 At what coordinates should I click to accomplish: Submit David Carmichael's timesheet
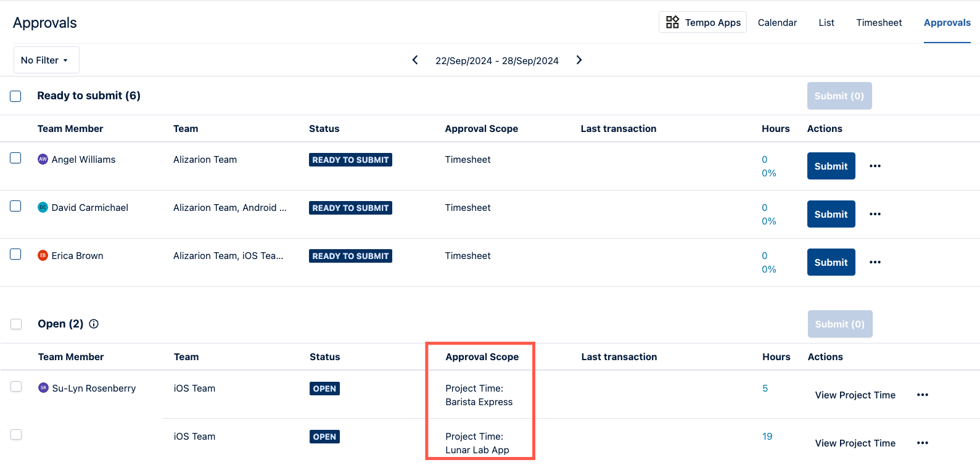(831, 214)
